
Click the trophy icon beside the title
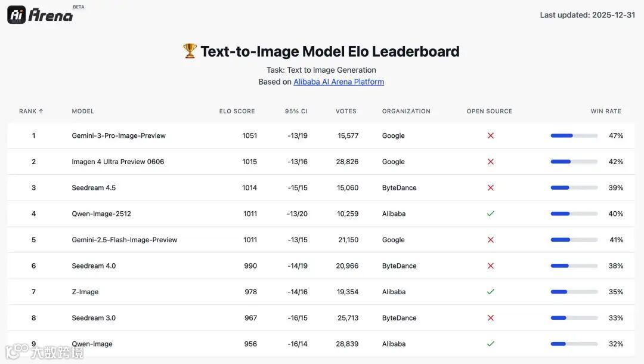click(190, 51)
